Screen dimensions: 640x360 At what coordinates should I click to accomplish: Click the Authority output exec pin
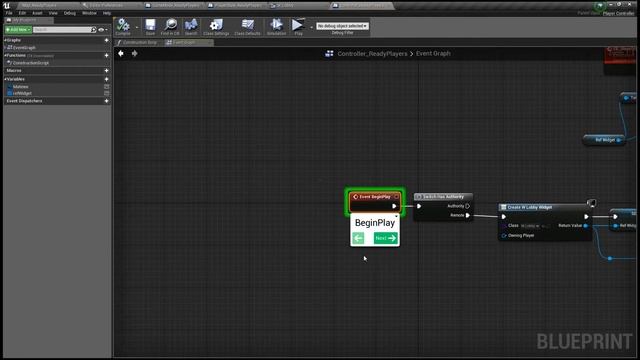pos(468,206)
